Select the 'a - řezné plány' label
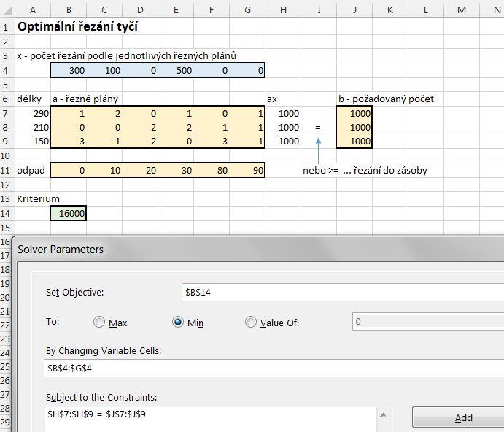This screenshot has height=432, width=504. tap(85, 99)
